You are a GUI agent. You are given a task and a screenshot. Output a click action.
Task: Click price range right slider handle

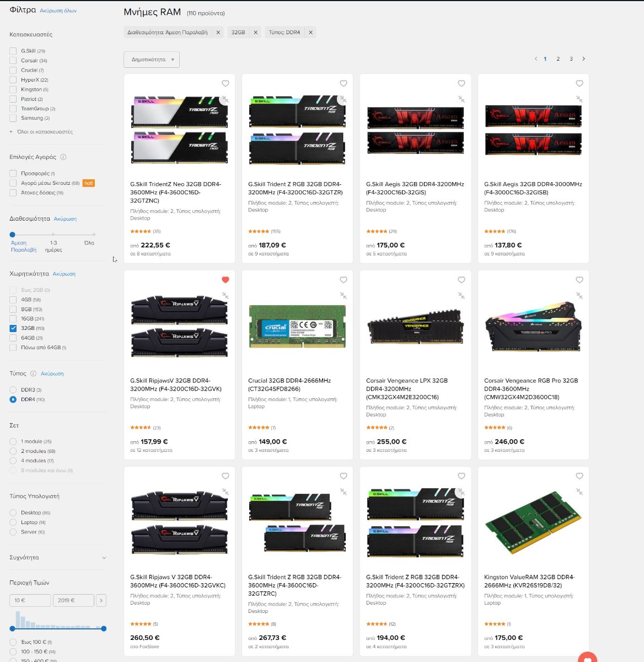(x=104, y=628)
